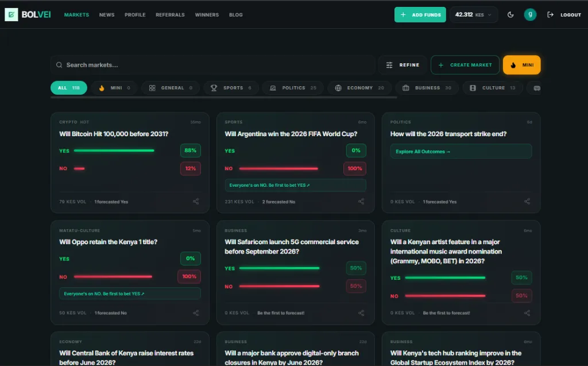Image resolution: width=588 pixels, height=366 pixels.
Task: Select the General category filter
Action: pyautogui.click(x=171, y=88)
